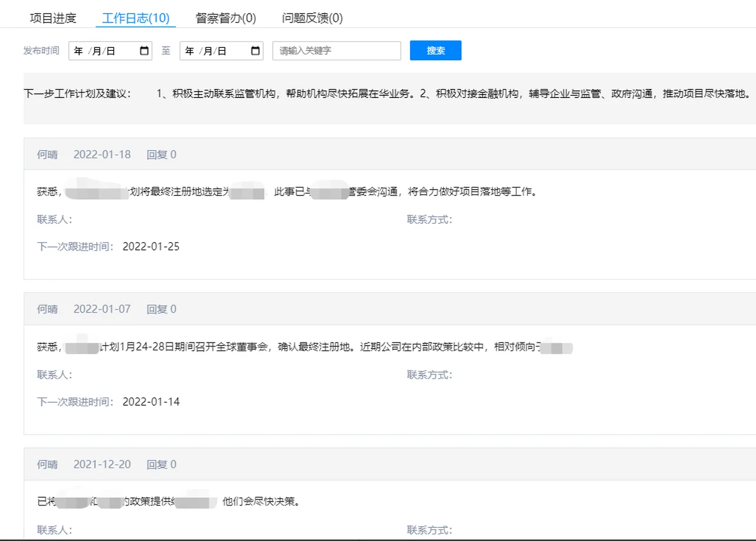Screen dimensions: 756x541
Task: Go to the 问题反馈(0) tab
Action: (x=312, y=18)
